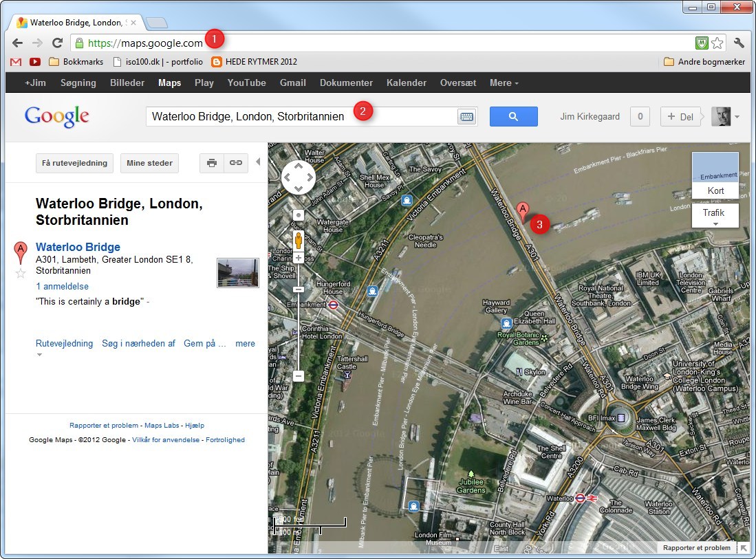Click the Rutevejledning link

click(x=64, y=344)
